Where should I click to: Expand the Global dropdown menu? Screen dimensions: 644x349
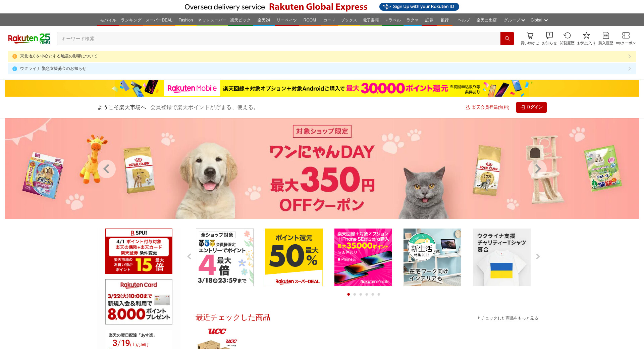click(x=539, y=20)
